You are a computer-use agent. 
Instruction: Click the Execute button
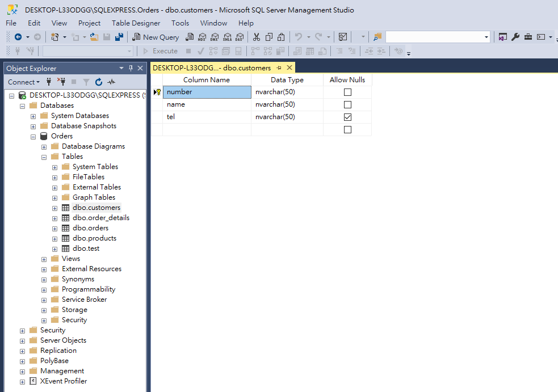tap(164, 50)
